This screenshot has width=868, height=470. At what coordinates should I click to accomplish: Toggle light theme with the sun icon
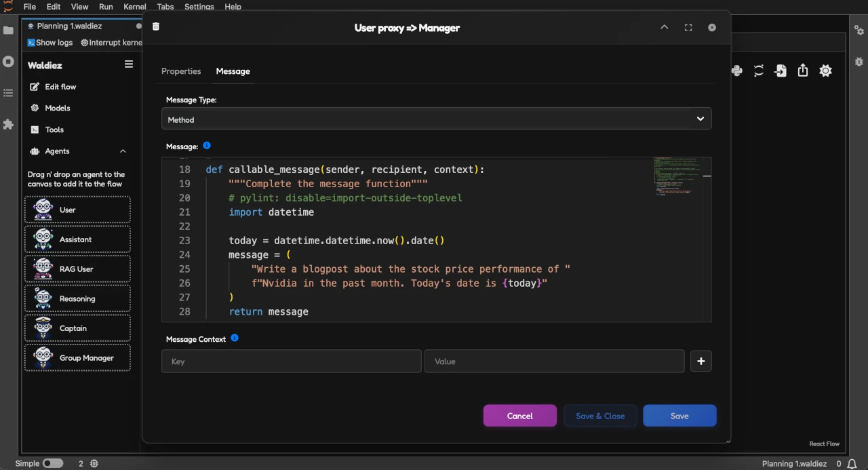[825, 71]
